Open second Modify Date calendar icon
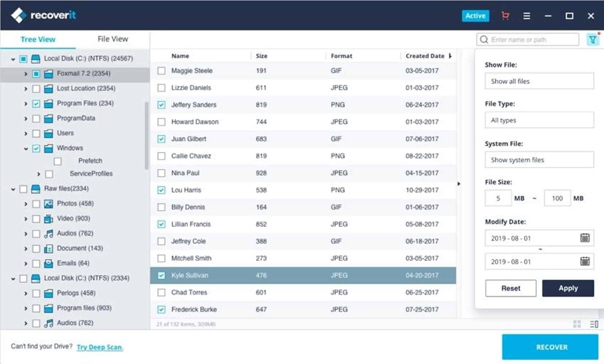Image resolution: width=604 pixels, height=364 pixels. click(585, 261)
